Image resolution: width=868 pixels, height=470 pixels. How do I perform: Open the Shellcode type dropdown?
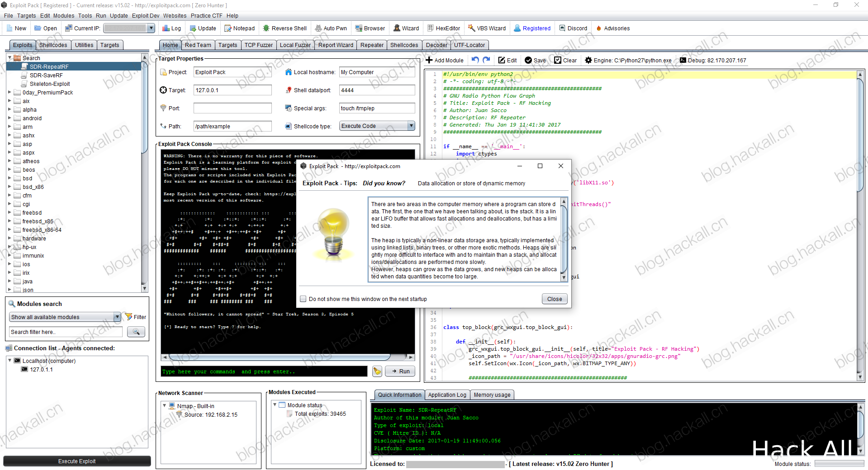coord(411,126)
